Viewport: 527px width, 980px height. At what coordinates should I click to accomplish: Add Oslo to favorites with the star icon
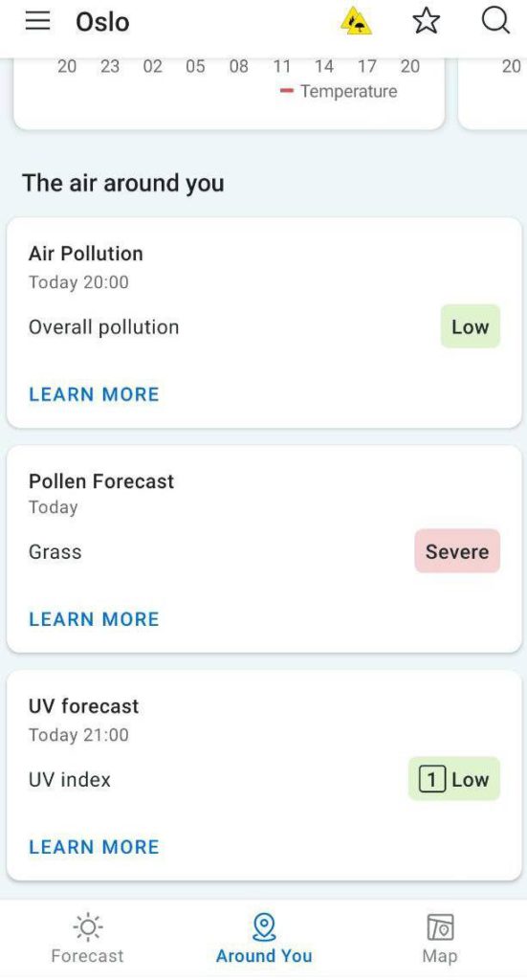pos(427,21)
